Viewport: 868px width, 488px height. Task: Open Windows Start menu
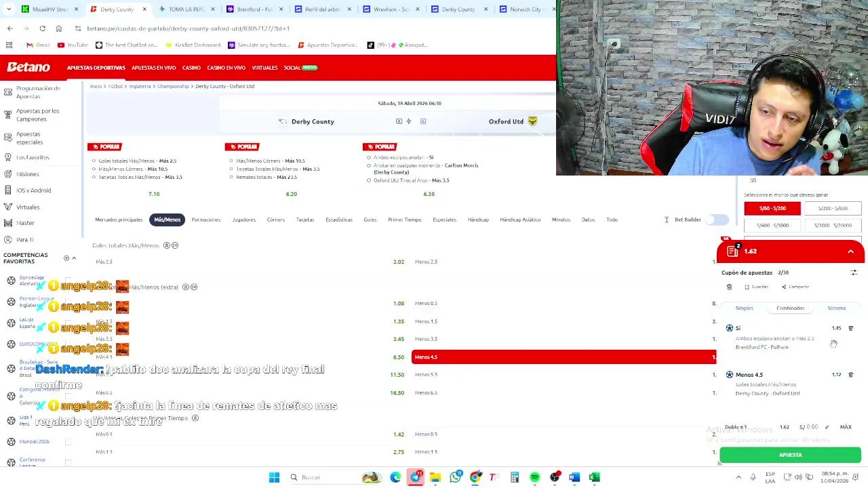274,477
